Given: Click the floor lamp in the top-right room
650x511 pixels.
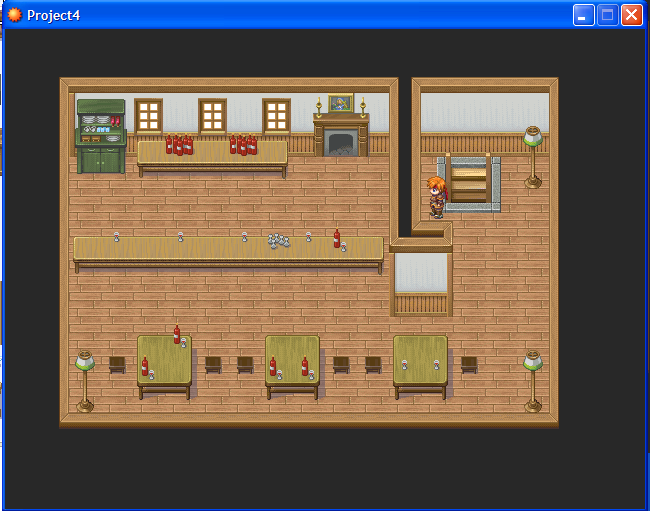Looking at the screenshot, I should pos(533,157).
